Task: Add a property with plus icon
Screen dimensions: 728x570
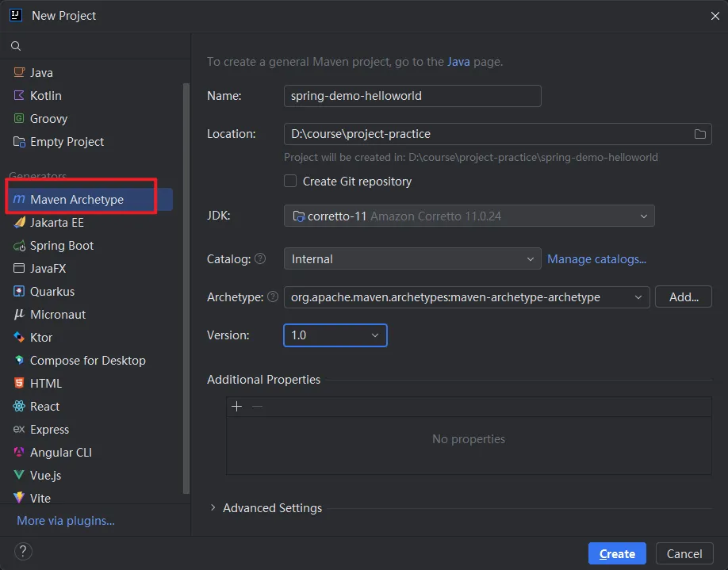Action: 237,407
